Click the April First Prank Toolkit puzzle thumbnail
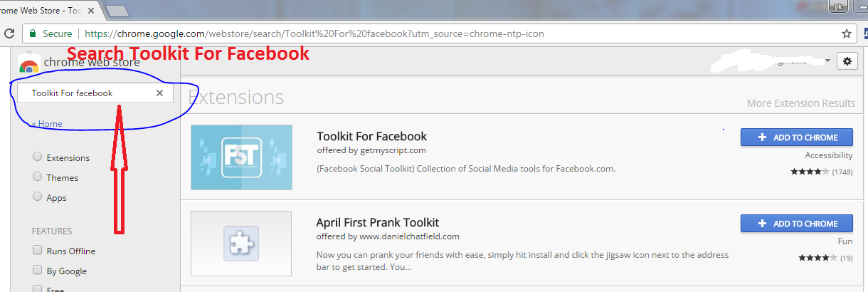Image resolution: width=868 pixels, height=292 pixels. [241, 244]
